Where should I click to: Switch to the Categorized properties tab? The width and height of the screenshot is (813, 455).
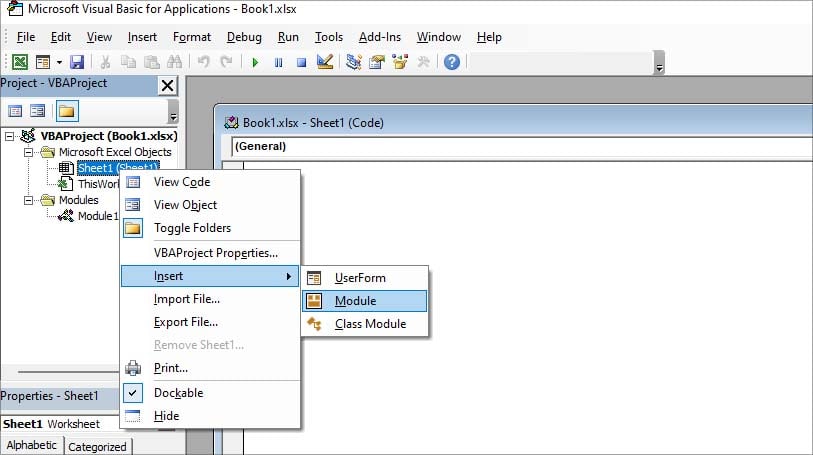[97, 446]
